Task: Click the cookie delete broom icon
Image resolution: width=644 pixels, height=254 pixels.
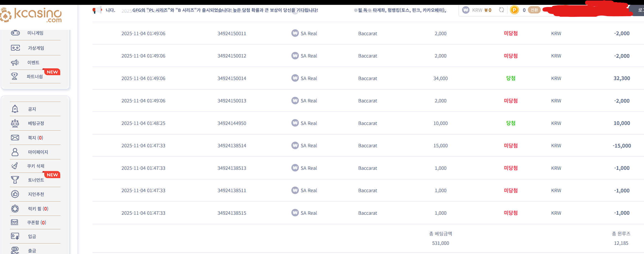Action: click(x=15, y=166)
